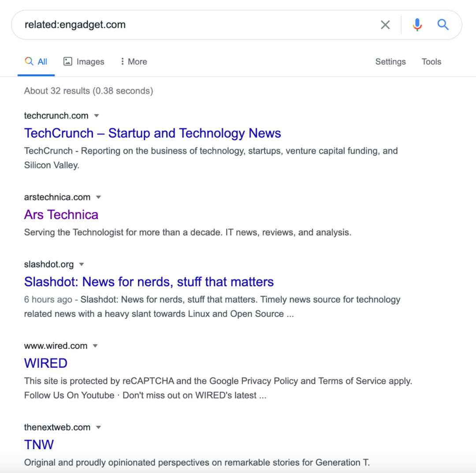
Task: Click the thenextweb.com URL text
Action: click(57, 428)
